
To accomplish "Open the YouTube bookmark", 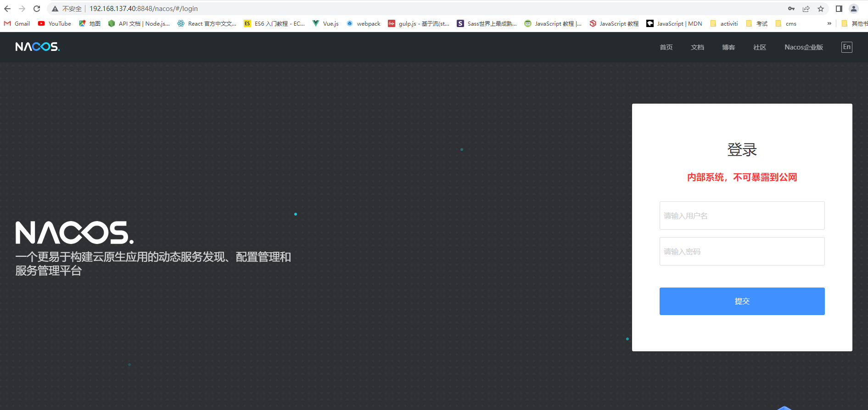I will (x=55, y=23).
